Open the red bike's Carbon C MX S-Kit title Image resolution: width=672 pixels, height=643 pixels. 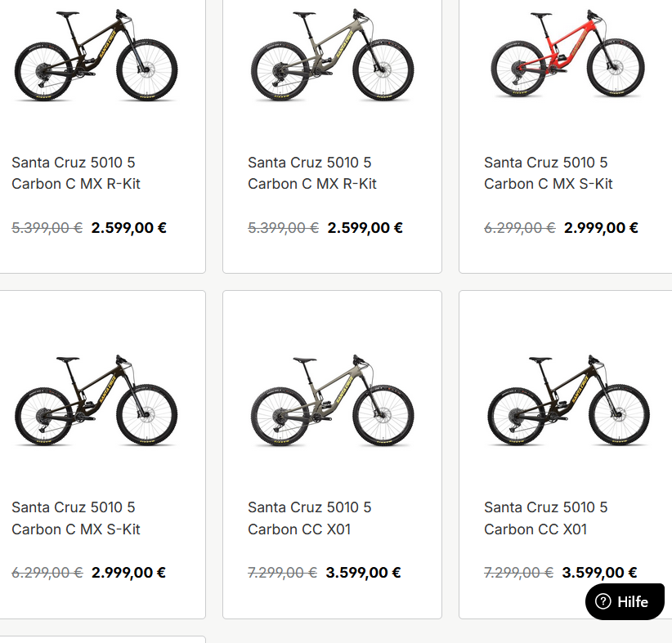pos(548,173)
